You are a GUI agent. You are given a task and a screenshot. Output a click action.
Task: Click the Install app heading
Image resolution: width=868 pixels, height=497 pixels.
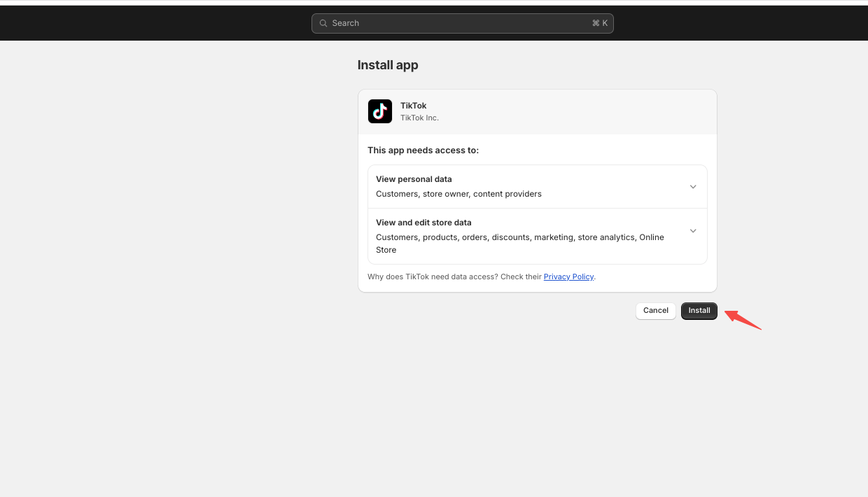[x=388, y=65]
